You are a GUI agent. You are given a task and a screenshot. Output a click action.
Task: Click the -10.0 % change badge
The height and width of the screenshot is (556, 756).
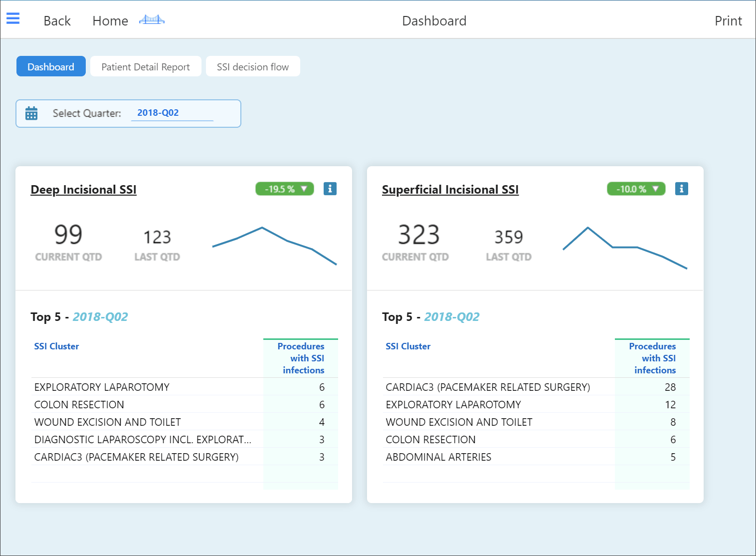(636, 189)
